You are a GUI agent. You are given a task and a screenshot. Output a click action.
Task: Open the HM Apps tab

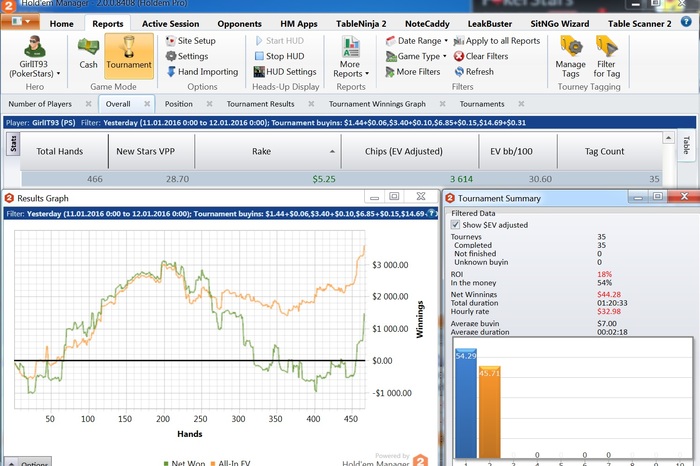tap(299, 24)
